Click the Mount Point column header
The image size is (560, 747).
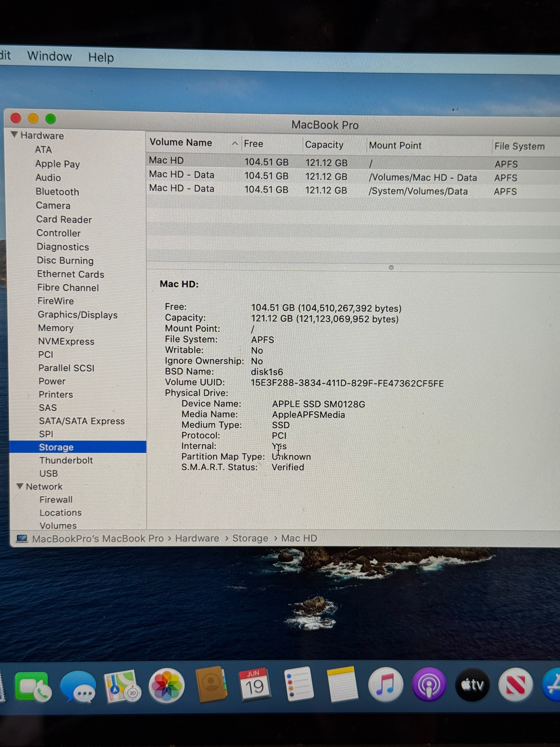coord(395,145)
